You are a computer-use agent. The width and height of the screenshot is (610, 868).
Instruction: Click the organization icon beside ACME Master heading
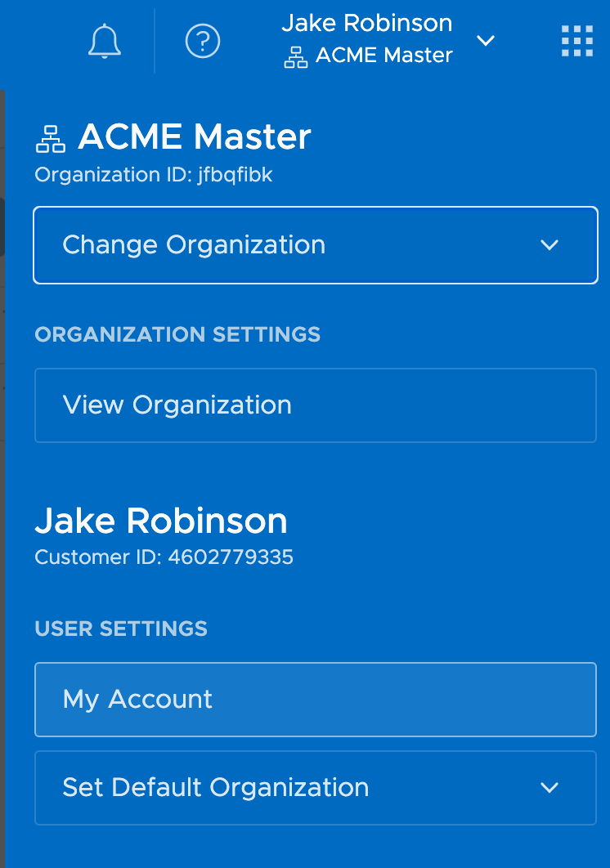coord(51,139)
